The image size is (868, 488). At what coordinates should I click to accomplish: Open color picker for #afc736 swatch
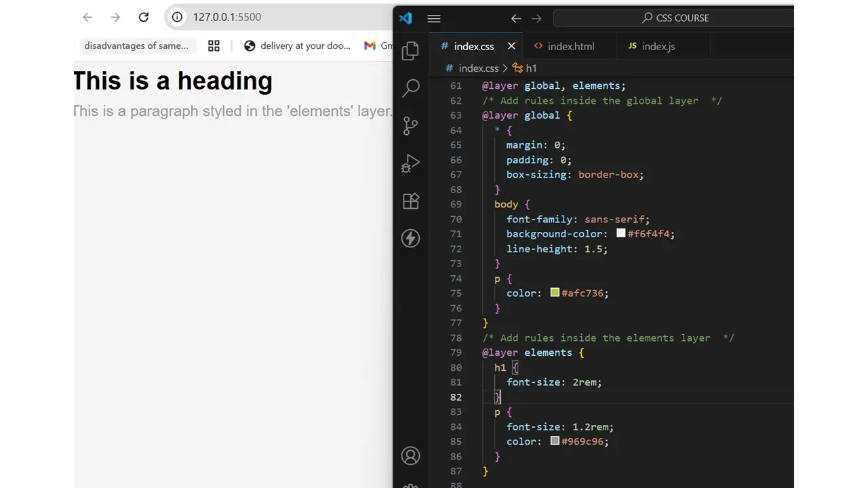pyautogui.click(x=555, y=293)
